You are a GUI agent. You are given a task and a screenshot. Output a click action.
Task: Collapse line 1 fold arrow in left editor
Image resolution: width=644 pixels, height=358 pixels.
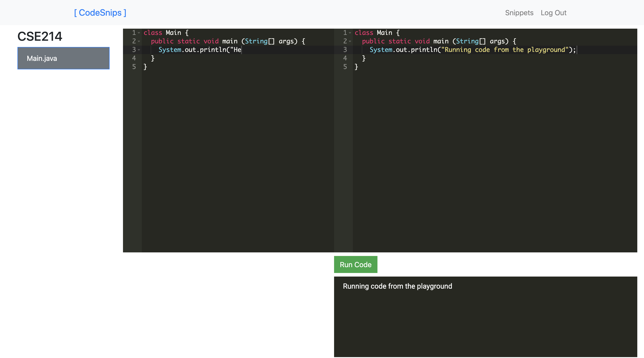[x=139, y=33]
